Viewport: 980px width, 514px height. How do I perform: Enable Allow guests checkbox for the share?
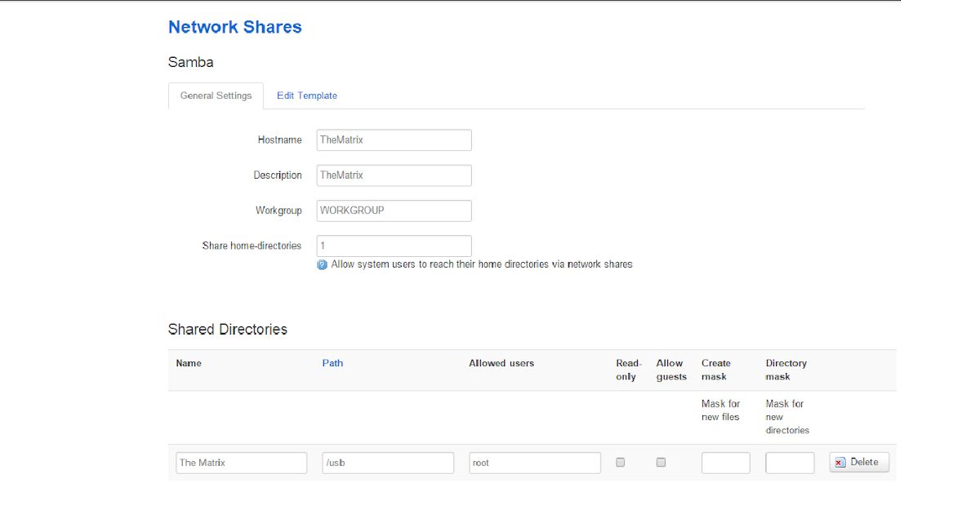click(661, 463)
